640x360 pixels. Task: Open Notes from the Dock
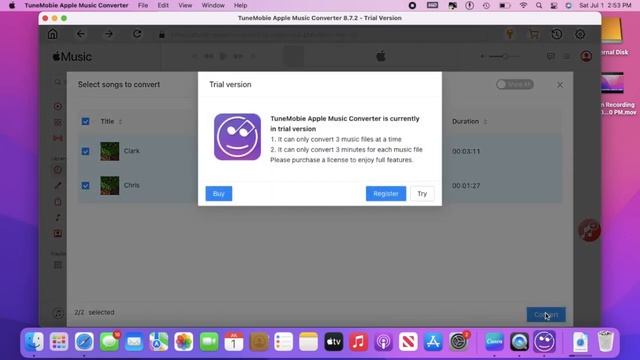[x=309, y=341]
